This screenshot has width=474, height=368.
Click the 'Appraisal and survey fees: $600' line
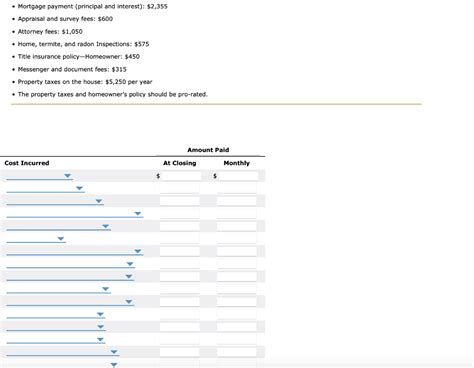[x=65, y=19]
